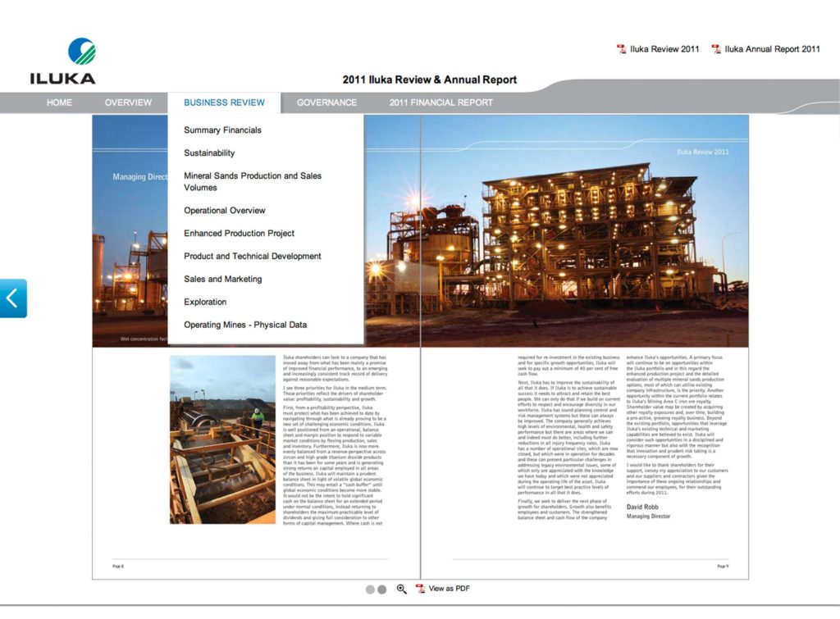Open the Iluka Annual Report 2011 link
The height and width of the screenshot is (619, 840).
(x=772, y=49)
